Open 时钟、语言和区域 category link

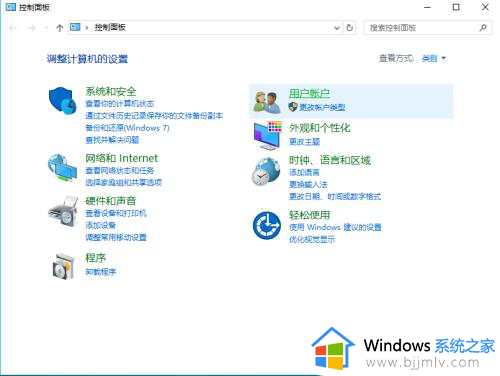330,160
